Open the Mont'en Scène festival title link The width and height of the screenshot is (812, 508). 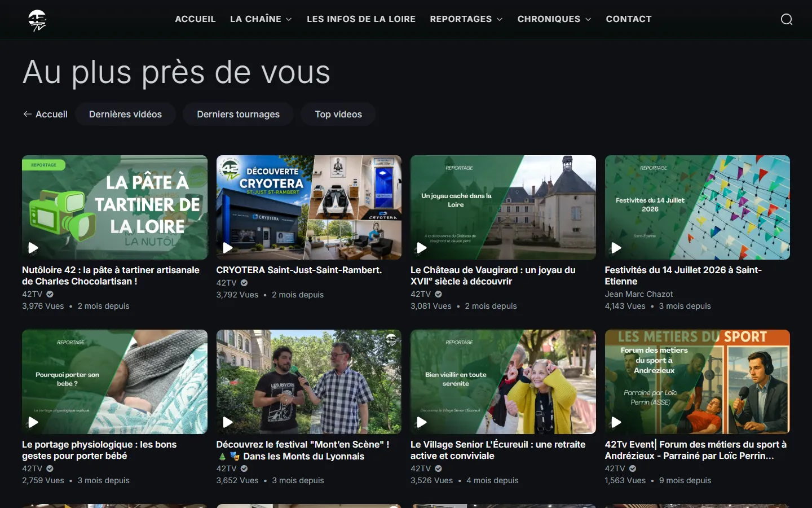[303, 450]
